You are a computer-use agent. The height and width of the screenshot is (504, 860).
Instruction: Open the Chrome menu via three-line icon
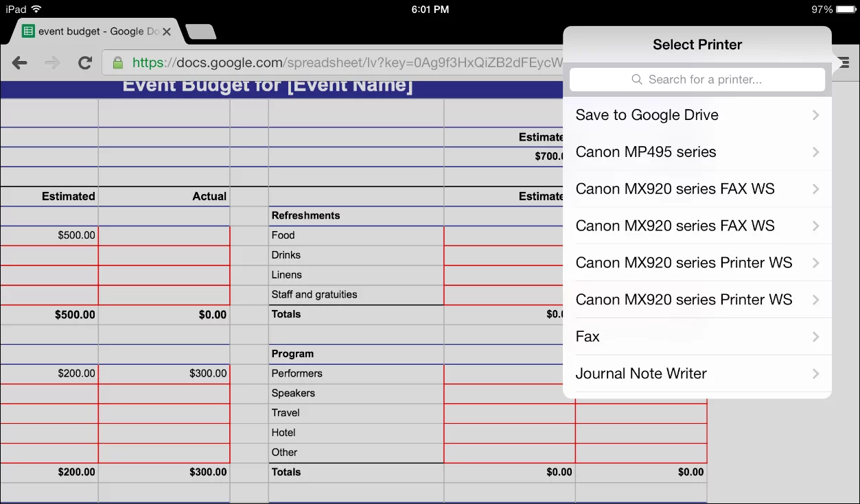tap(844, 62)
